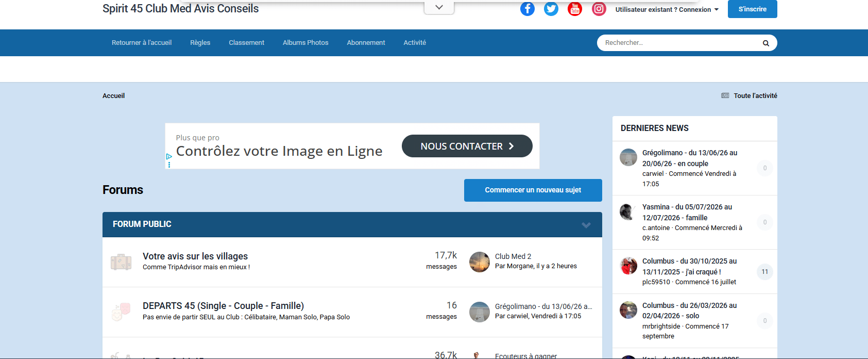Open the YouTube channel icon
868x359 pixels.
[574, 9]
